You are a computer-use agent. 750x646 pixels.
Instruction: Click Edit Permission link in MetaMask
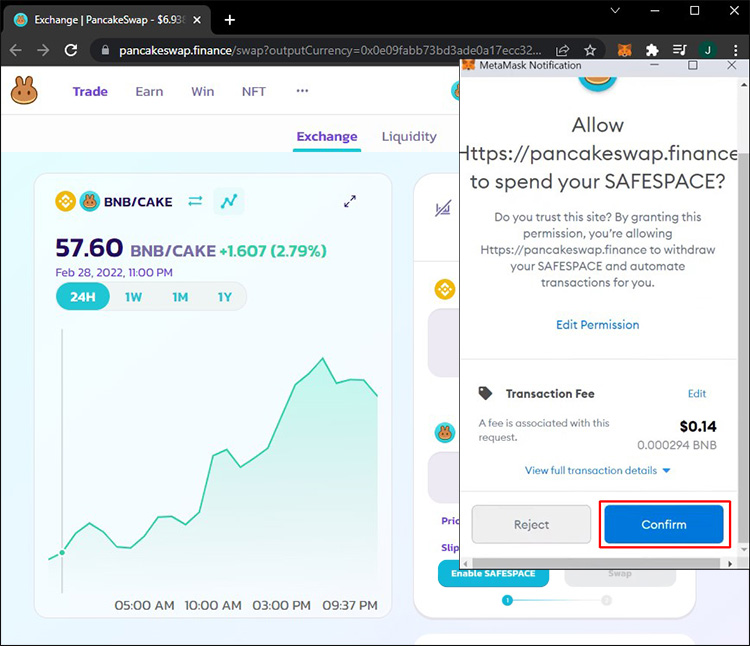[597, 325]
